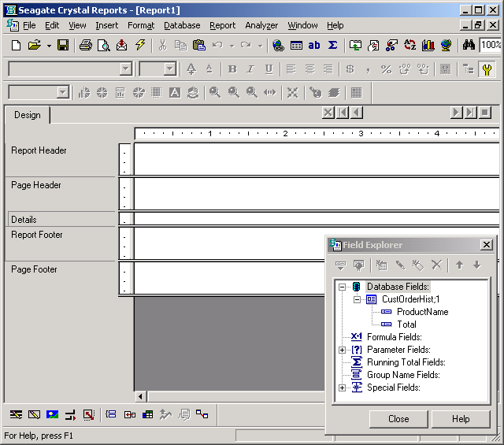Select the Design tab
The image size is (504, 445).
click(28, 115)
